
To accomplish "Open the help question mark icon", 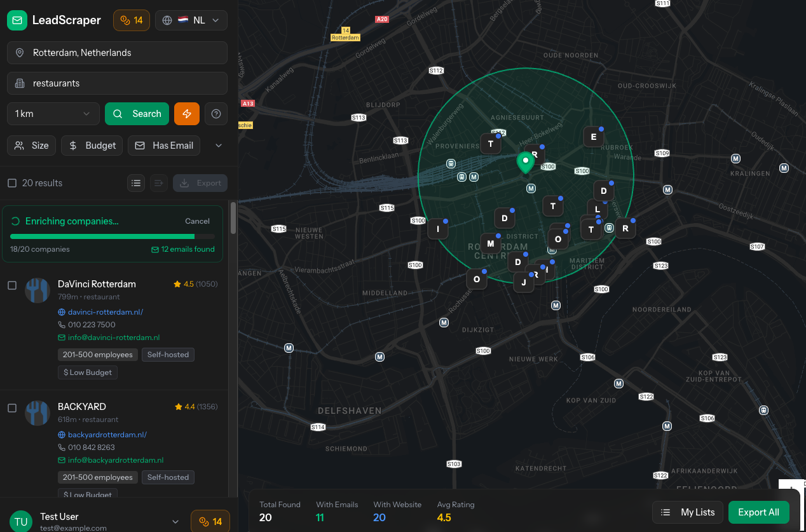I will click(x=216, y=114).
